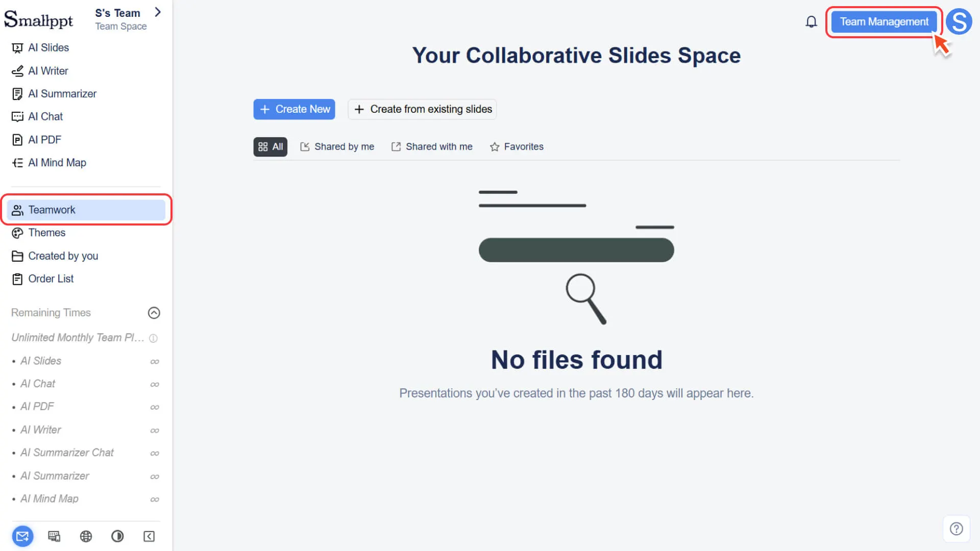Click the AI Slides row under Remaining Times
This screenshot has height=551, width=980.
86,361
